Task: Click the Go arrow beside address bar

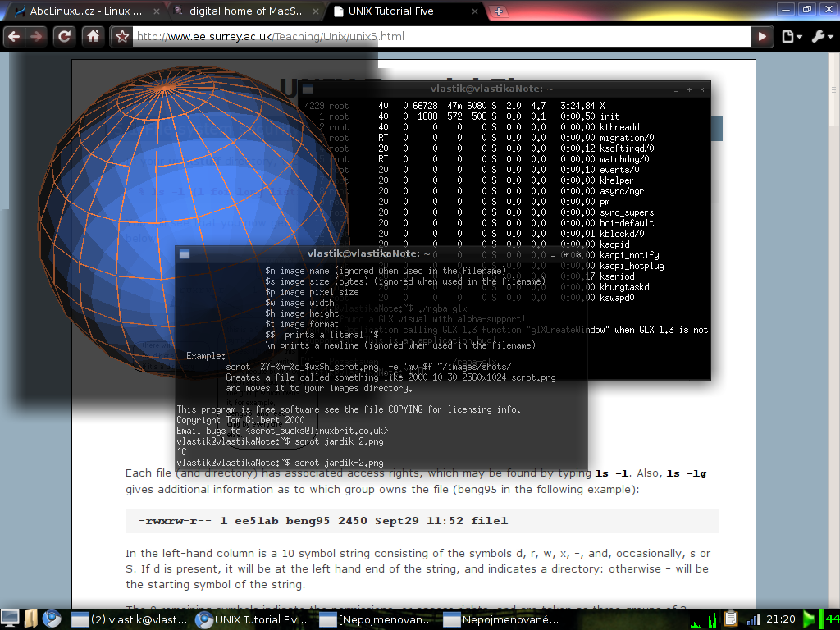Action: pos(762,36)
